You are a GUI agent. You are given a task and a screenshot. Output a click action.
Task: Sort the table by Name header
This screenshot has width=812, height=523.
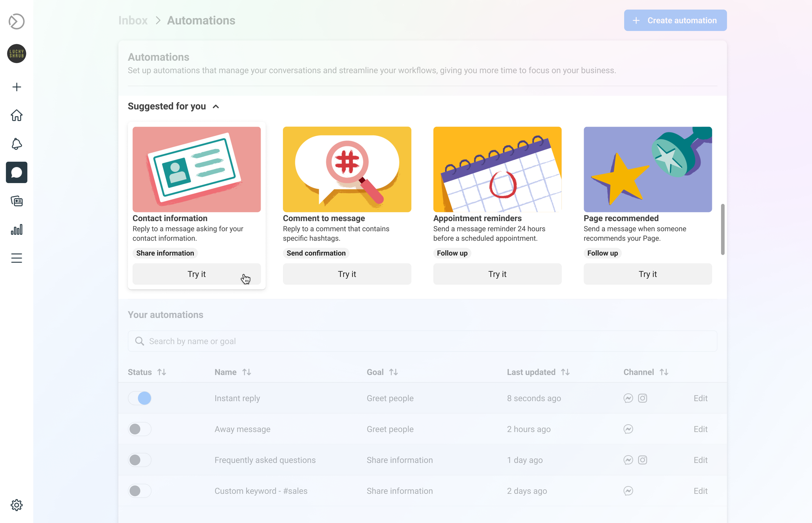point(246,372)
